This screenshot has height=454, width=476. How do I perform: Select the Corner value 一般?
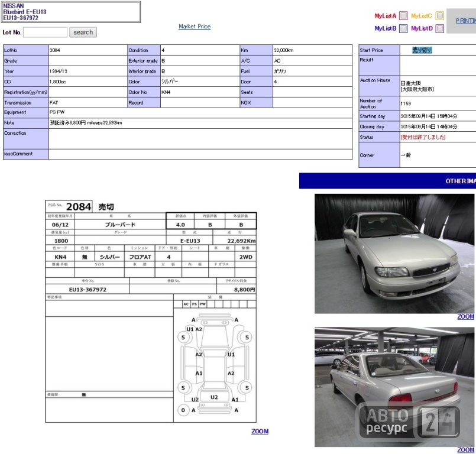click(x=406, y=155)
